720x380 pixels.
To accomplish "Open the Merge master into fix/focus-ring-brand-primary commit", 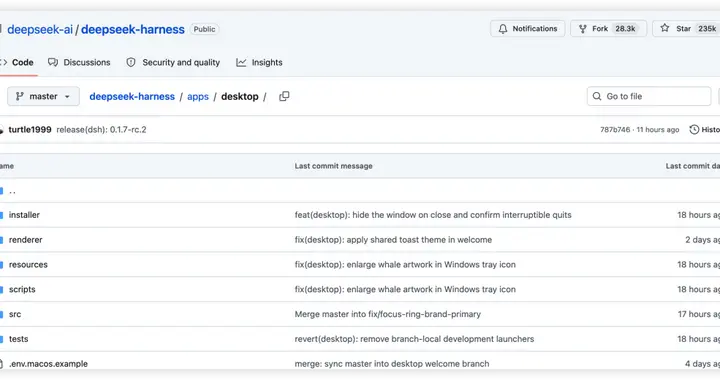I will point(388,314).
